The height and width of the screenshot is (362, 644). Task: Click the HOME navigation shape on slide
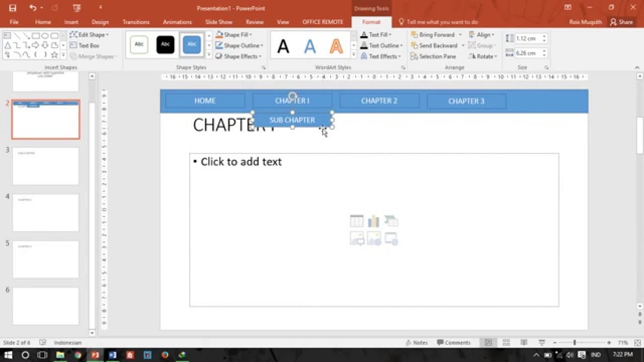pos(205,101)
